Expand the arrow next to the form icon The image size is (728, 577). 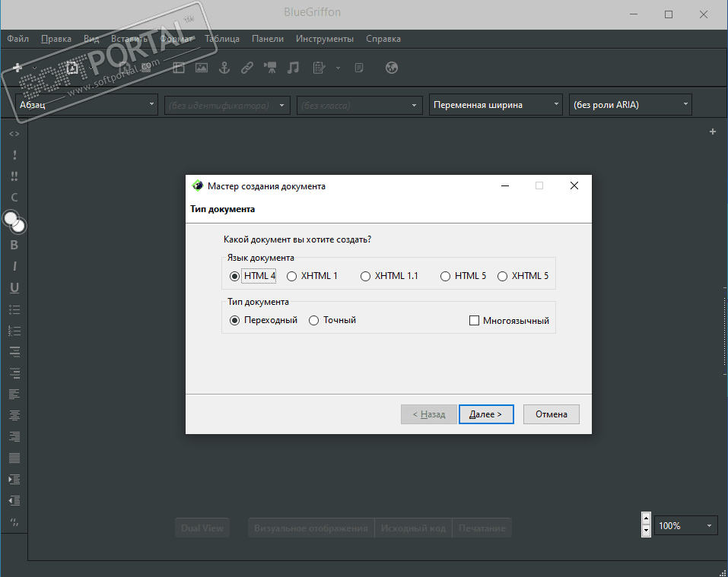point(338,68)
